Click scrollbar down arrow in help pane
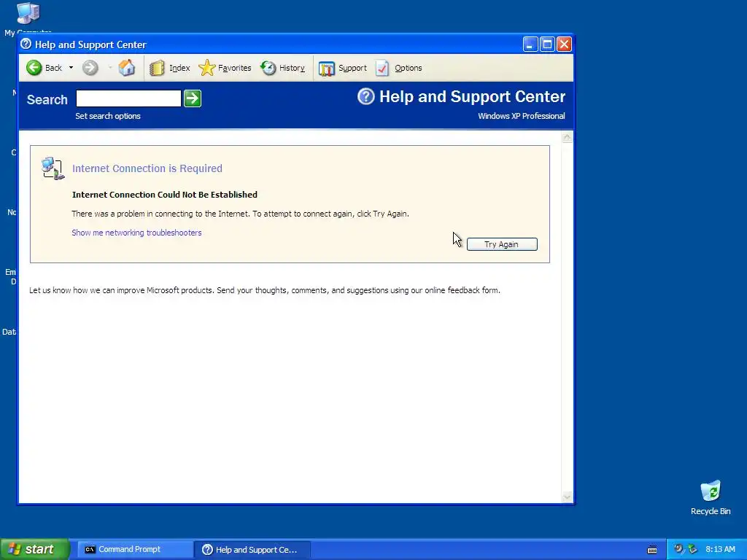The image size is (747, 560). pos(567,497)
